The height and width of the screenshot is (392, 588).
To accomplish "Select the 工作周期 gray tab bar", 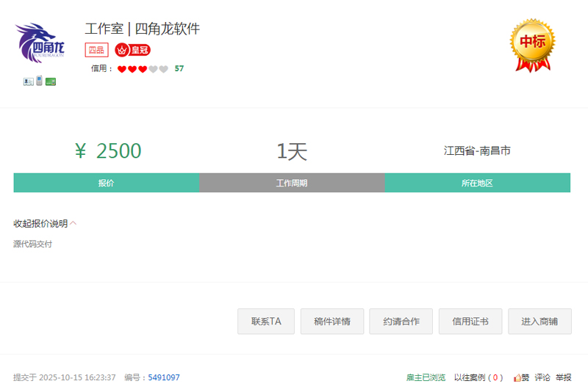I will click(x=292, y=183).
